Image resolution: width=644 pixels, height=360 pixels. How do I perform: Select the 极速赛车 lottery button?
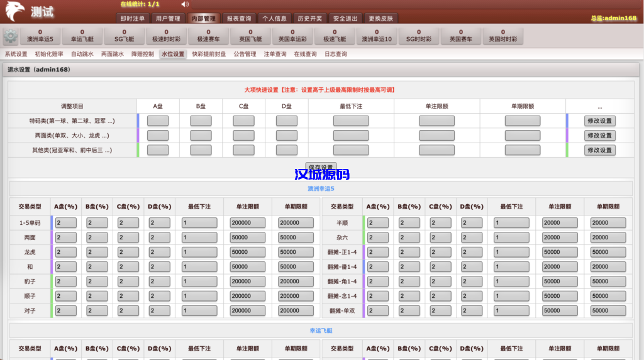tap(208, 36)
